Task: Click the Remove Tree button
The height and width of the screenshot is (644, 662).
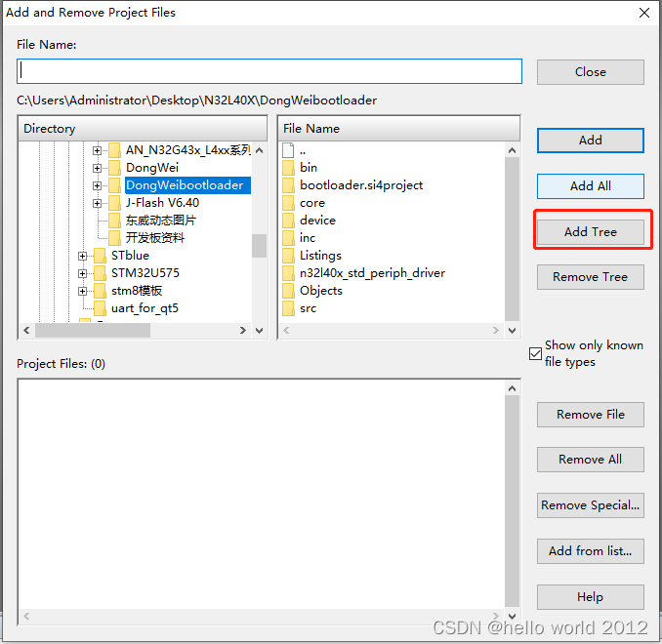Action: [x=590, y=277]
